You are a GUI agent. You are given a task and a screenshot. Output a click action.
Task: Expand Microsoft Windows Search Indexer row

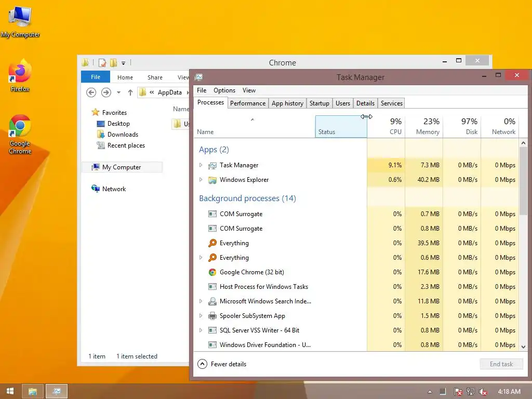[201, 301]
